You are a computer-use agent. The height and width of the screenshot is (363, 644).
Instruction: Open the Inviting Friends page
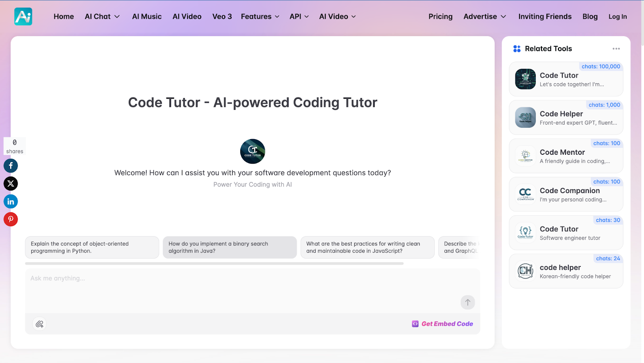(x=545, y=16)
